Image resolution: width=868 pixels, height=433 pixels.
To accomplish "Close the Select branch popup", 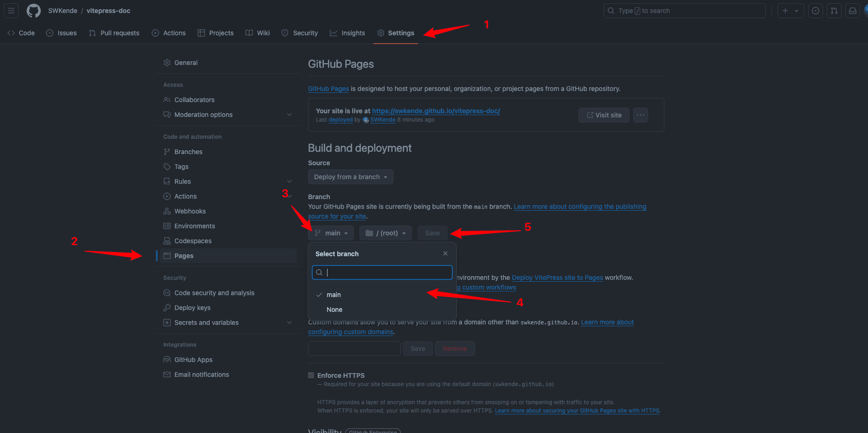I will point(445,253).
